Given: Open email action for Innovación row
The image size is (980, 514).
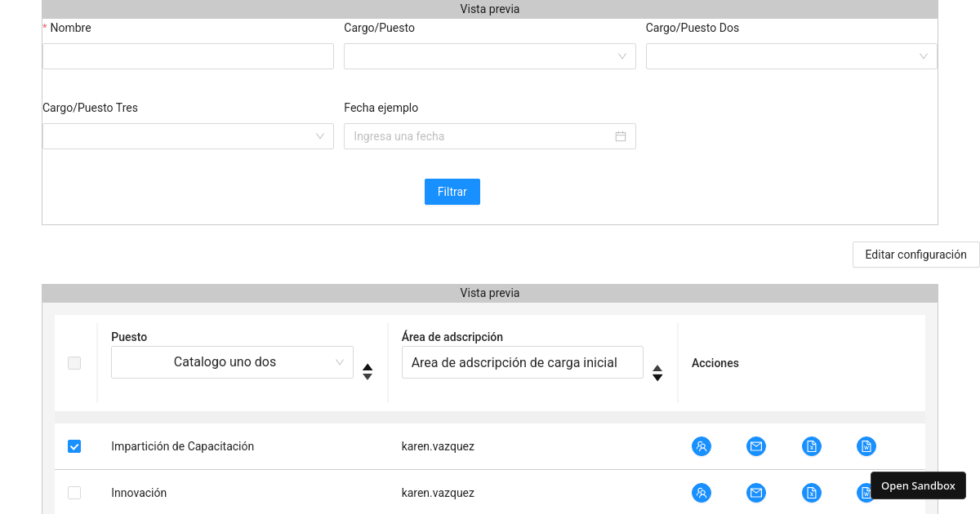Looking at the screenshot, I should (756, 493).
